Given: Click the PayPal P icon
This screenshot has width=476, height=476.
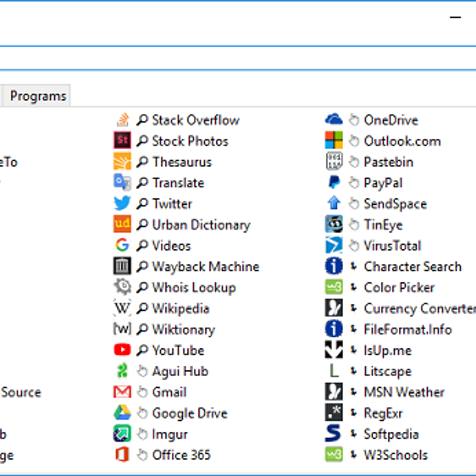Looking at the screenshot, I should coord(334,182).
